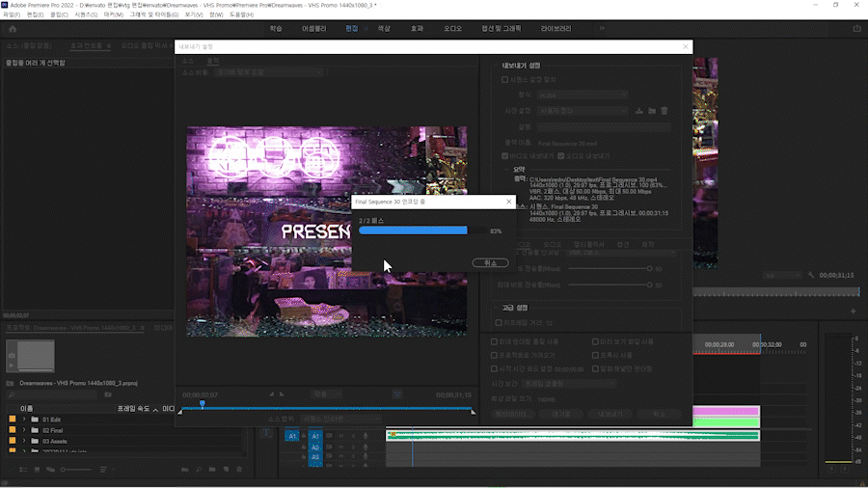Toggle the 시퀀스 설정 일치 checkbox
Viewport: 868px width, 488px height.
click(504, 80)
